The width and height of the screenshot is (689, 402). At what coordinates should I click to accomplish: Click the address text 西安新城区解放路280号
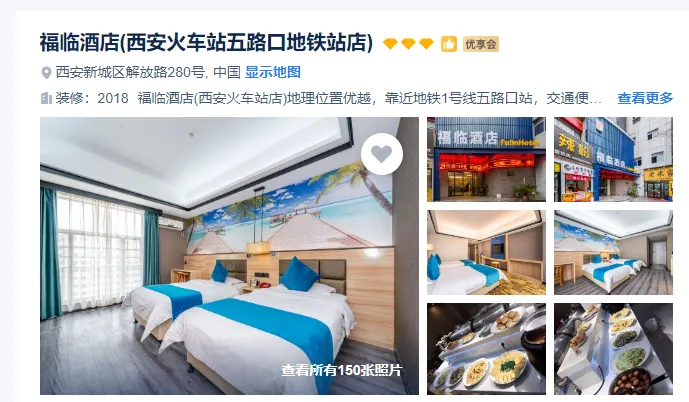pos(130,72)
